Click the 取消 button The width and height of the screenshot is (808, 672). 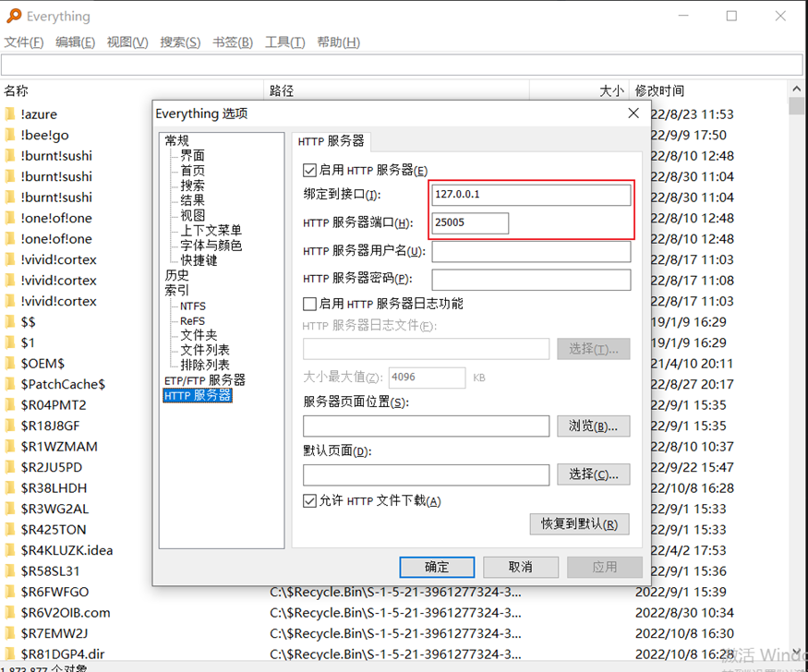point(521,567)
